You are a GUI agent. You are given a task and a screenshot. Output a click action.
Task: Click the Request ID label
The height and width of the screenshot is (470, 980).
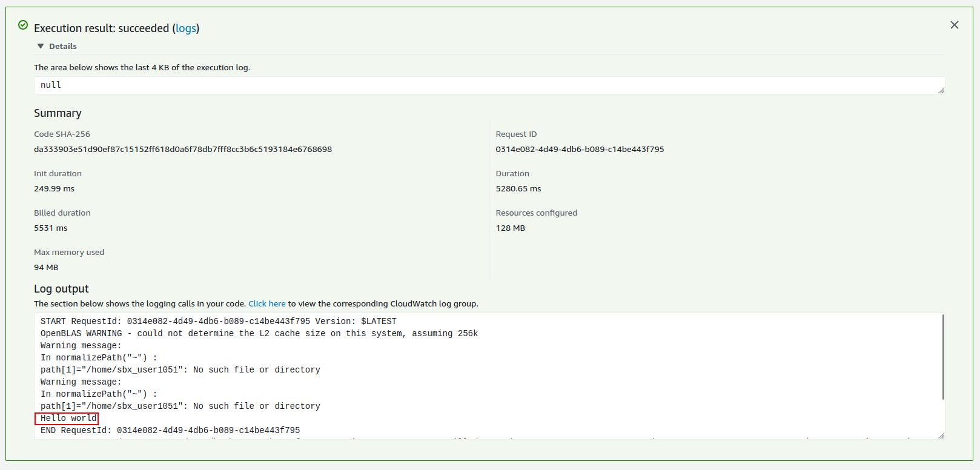point(516,134)
